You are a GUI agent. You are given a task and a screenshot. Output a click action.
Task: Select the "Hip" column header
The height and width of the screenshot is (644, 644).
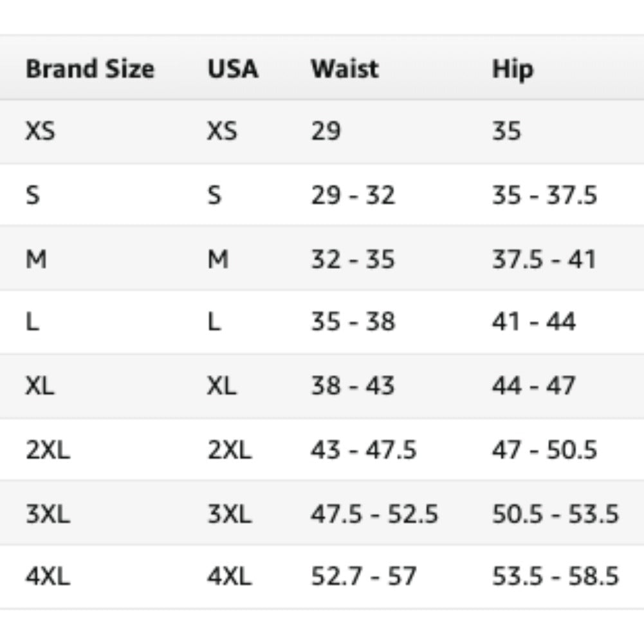click(x=513, y=69)
